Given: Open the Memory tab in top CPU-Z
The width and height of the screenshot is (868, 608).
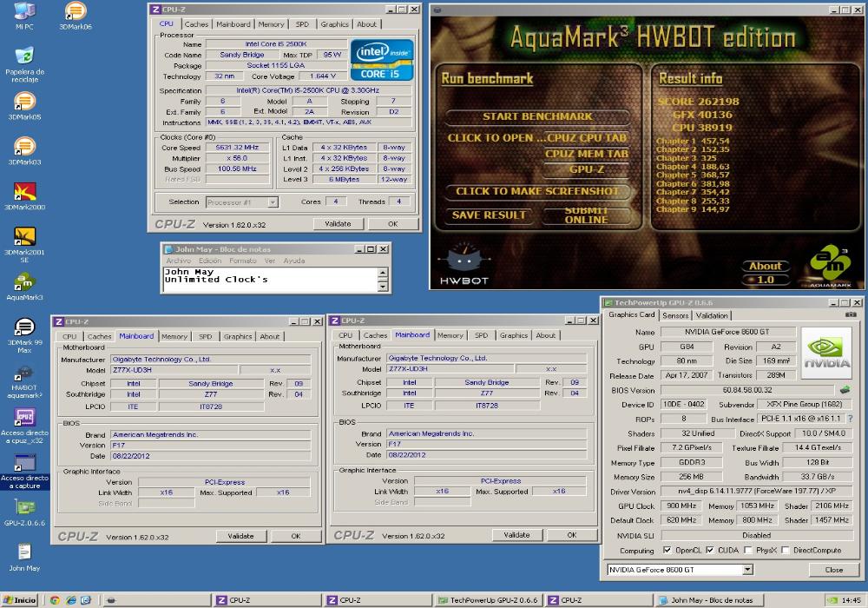Looking at the screenshot, I should pos(271,24).
